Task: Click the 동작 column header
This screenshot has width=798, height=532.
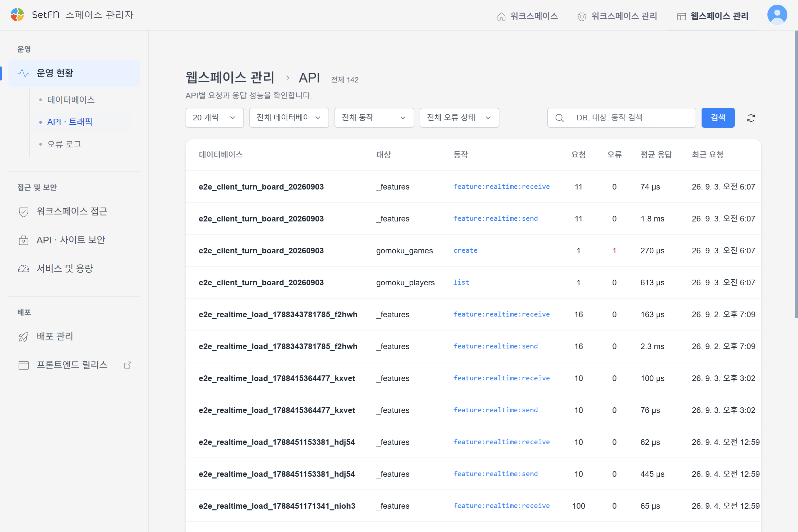Action: [x=461, y=155]
